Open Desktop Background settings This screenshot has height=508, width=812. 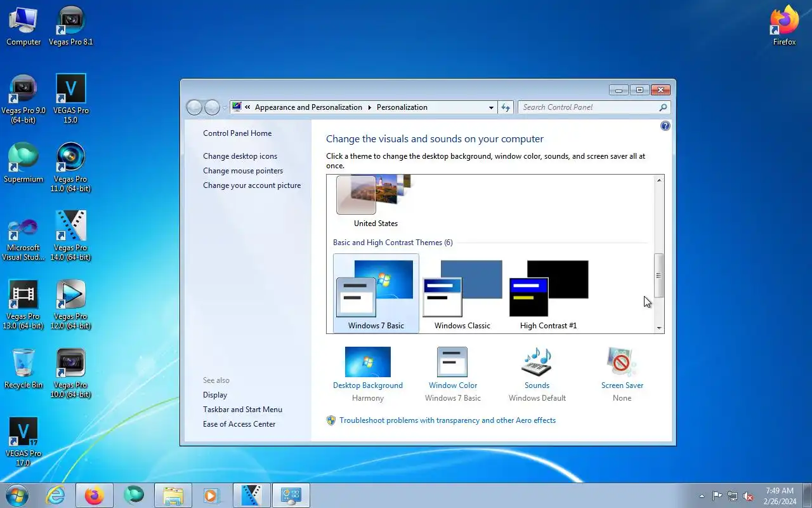point(368,375)
